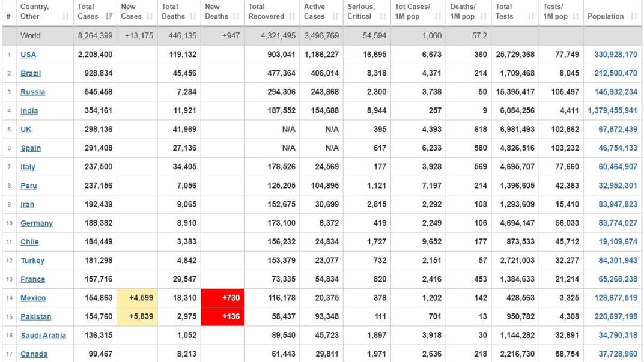Image resolution: width=644 pixels, height=362 pixels.
Task: Click the Deaths/1M pop column header
Action: pyautogui.click(x=463, y=11)
